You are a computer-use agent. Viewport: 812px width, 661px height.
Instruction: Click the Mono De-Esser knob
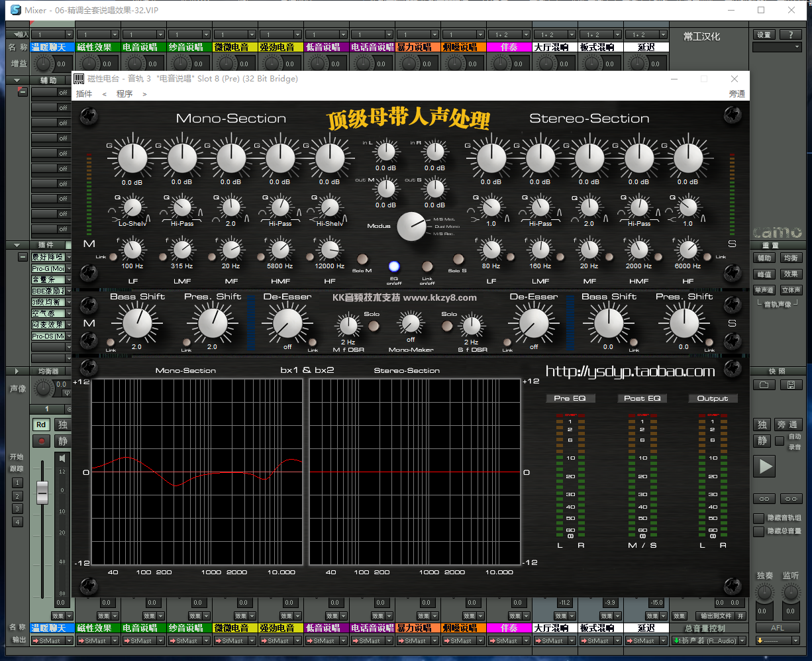coord(287,324)
